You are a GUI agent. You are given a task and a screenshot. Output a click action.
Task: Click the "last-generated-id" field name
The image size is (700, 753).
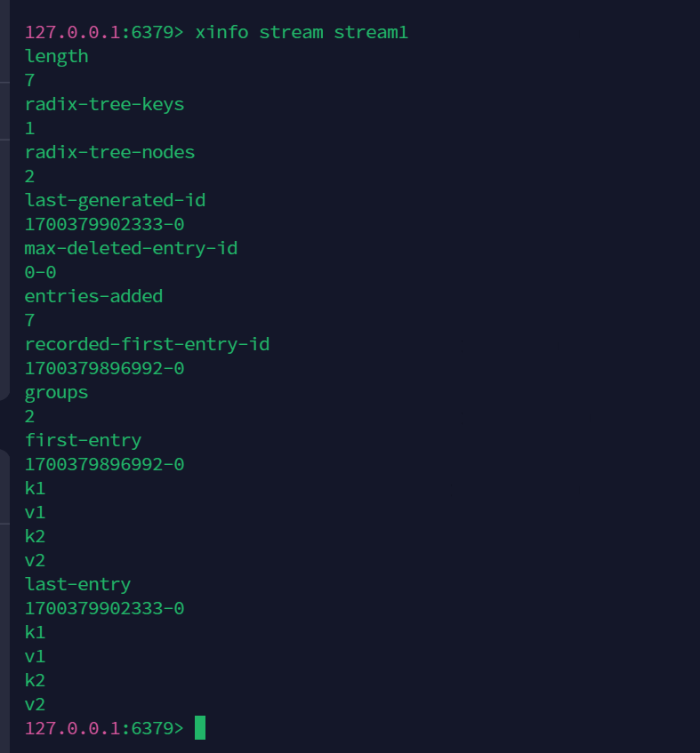coord(115,200)
